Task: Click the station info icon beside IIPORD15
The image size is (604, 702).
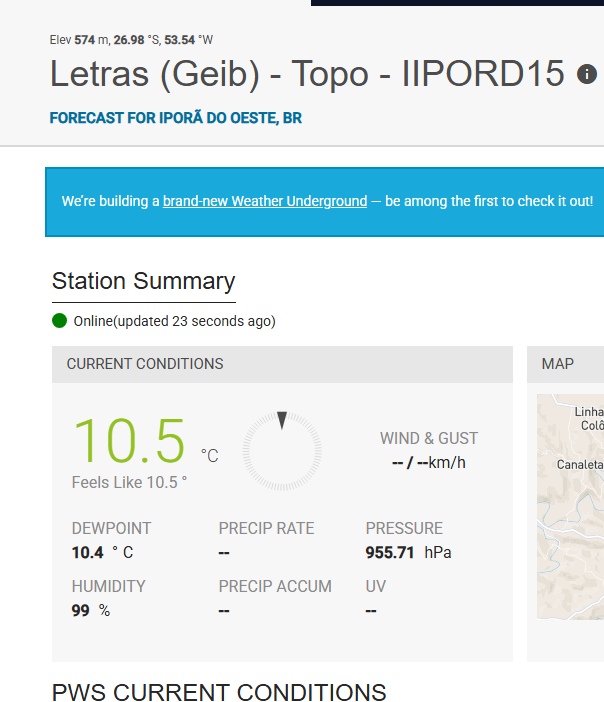Action: [587, 74]
